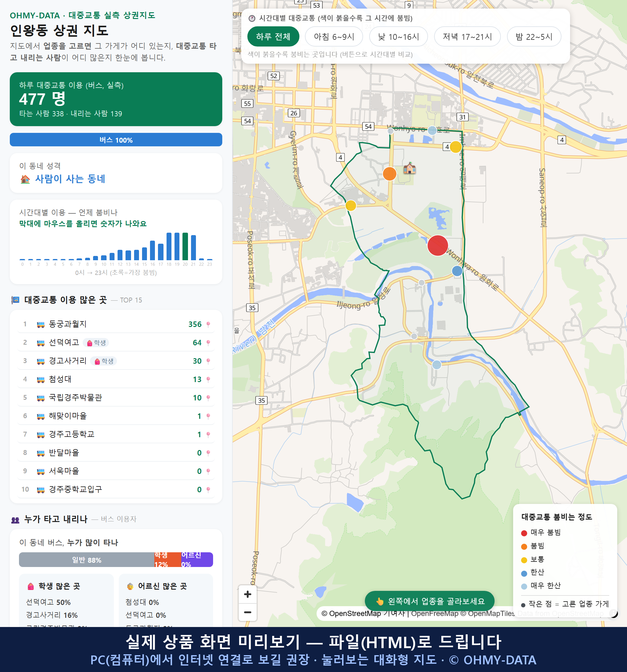This screenshot has width=627, height=672.
Task: Click the 붐빔 orange legend swatch
Action: click(x=524, y=546)
